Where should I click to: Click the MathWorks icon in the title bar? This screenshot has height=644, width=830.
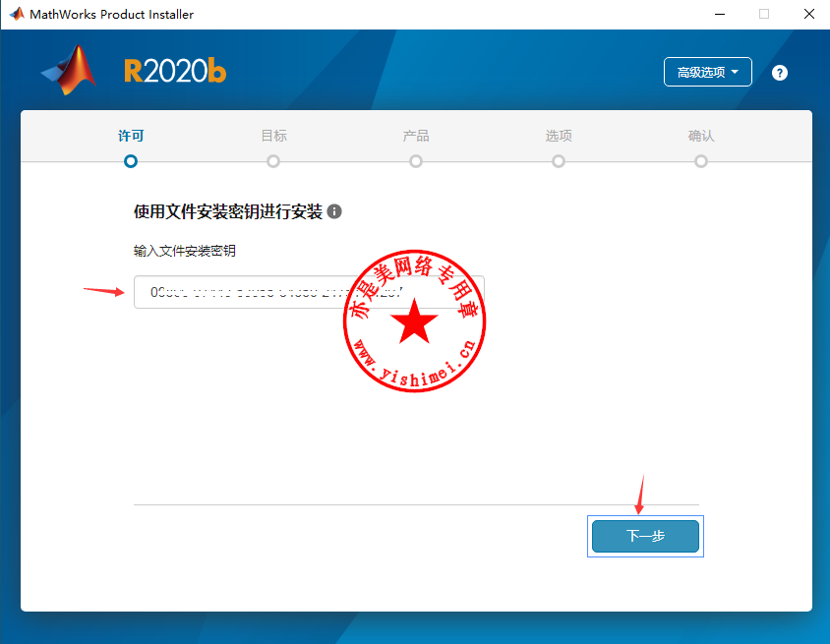(17, 14)
